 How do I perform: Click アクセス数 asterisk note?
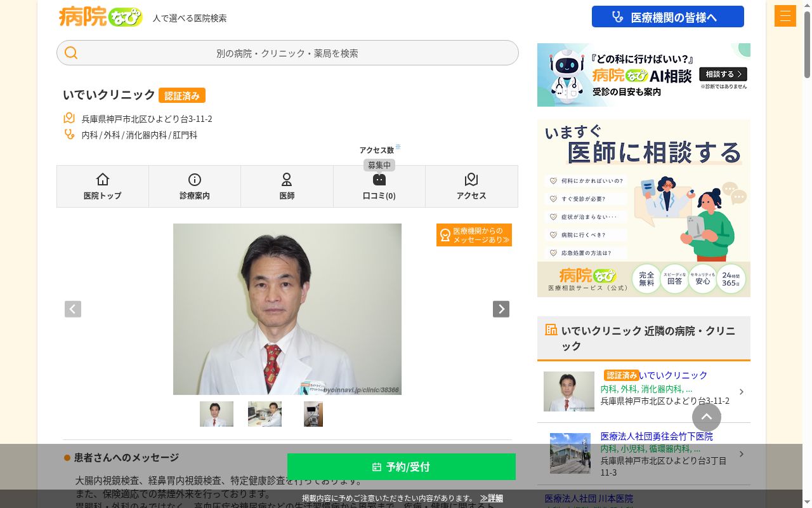(x=398, y=147)
